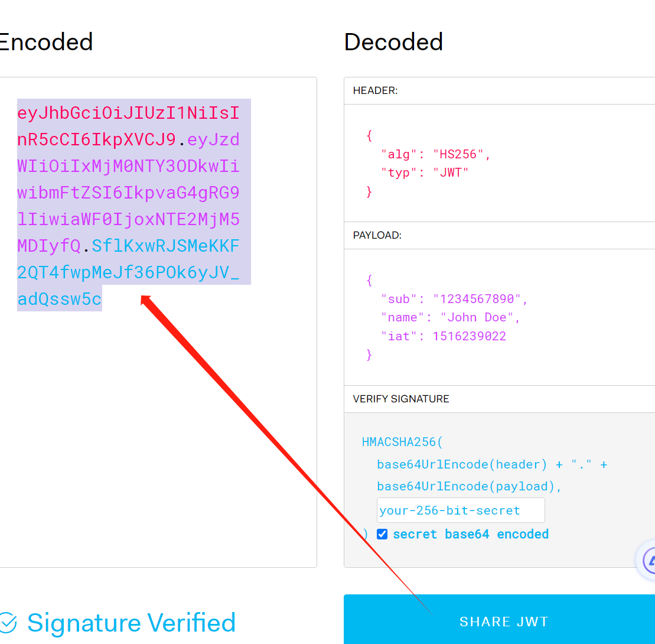This screenshot has height=644, width=655.
Task: Click the HMACSHA256( signature text
Action: coord(402,442)
